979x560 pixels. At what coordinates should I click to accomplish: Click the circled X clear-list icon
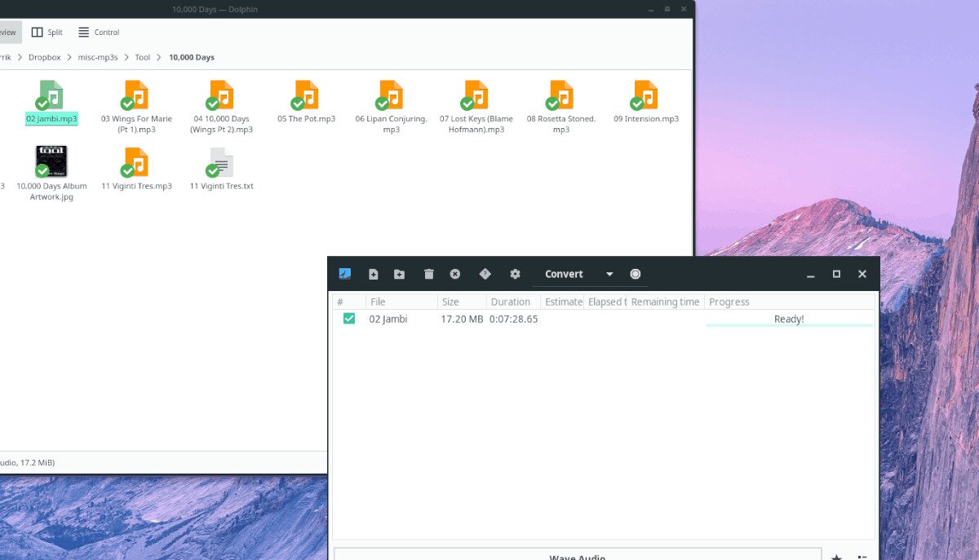(x=455, y=275)
